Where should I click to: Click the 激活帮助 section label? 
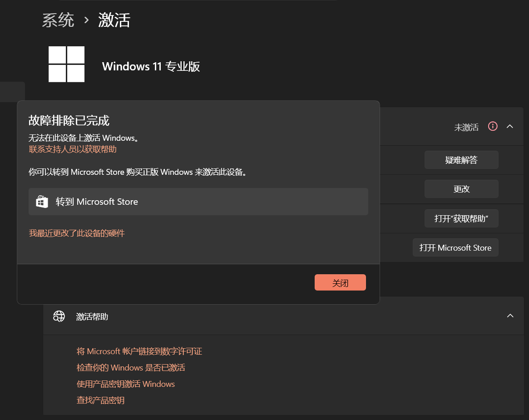click(92, 317)
